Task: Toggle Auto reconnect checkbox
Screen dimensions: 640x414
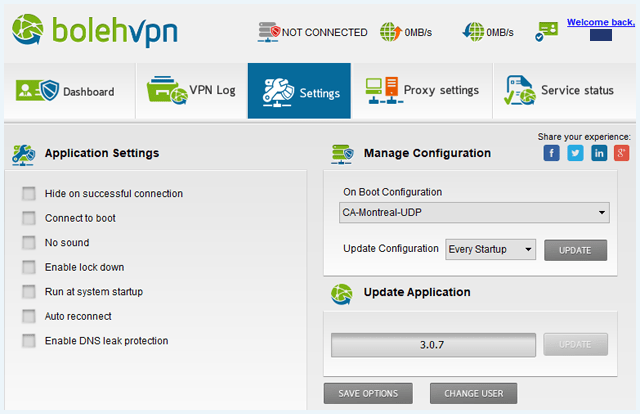Action: (x=29, y=316)
